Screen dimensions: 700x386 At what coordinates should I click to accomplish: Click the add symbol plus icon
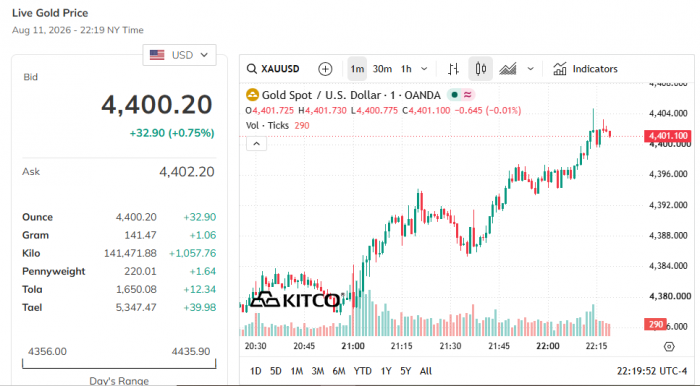coord(325,69)
